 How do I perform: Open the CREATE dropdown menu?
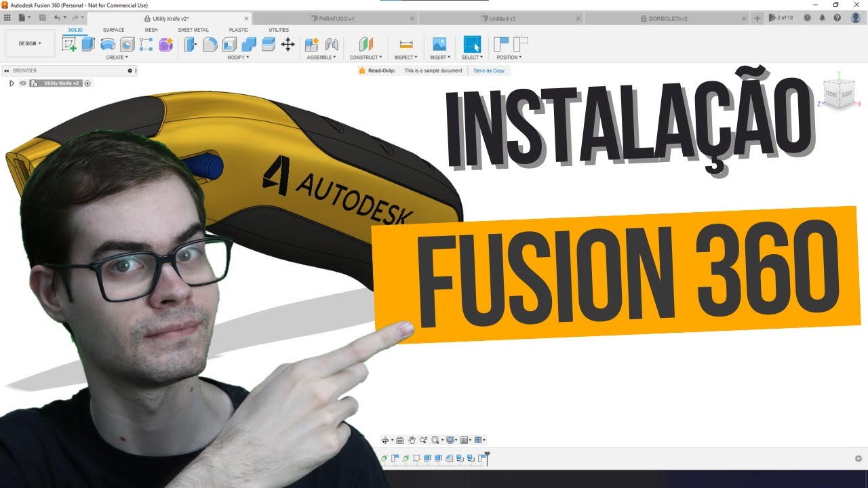pos(117,58)
